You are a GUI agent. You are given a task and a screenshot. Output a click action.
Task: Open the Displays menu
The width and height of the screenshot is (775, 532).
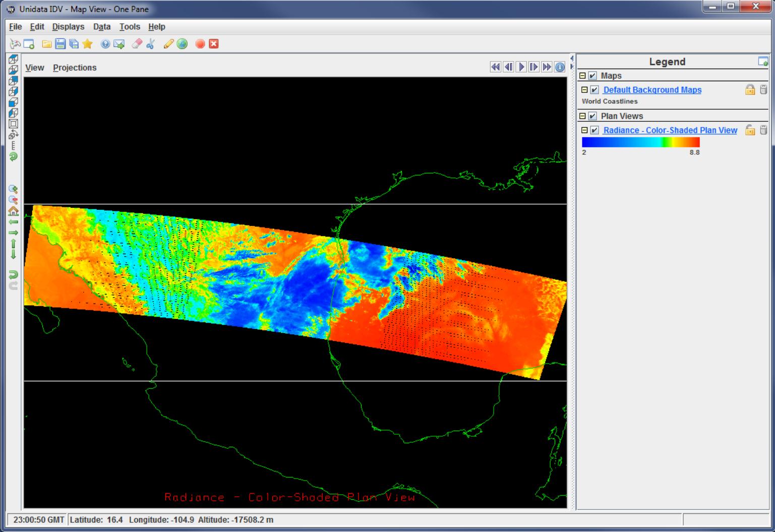[68, 27]
